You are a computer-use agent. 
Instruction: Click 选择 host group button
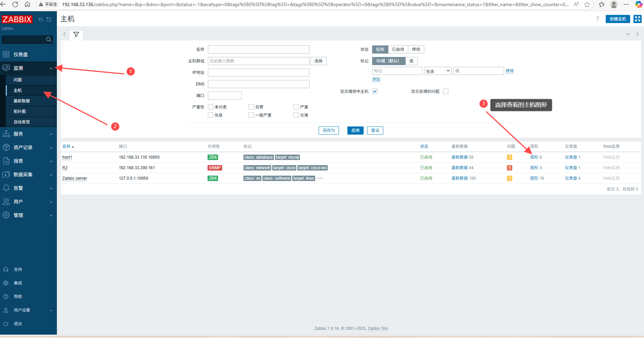point(318,61)
